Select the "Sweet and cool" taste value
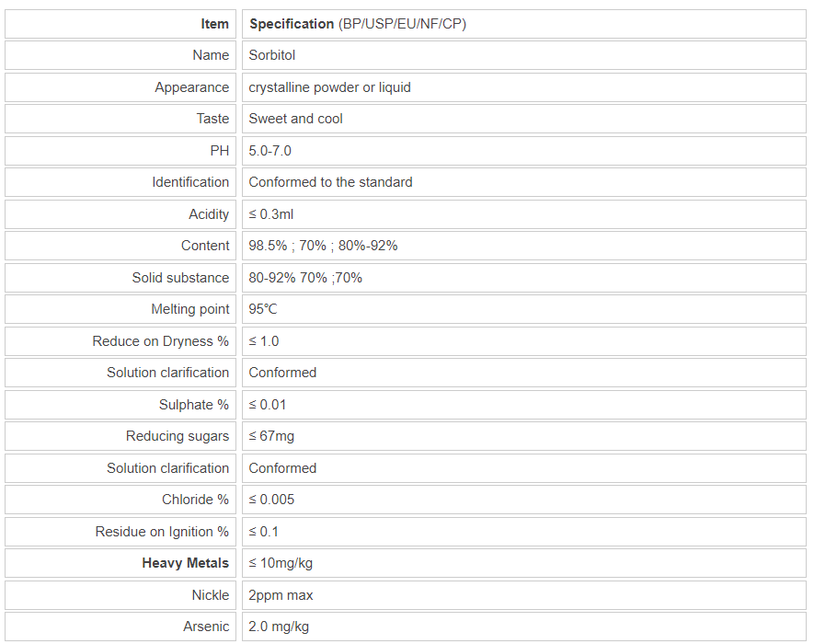Image resolution: width=814 pixels, height=644 pixels. point(295,119)
